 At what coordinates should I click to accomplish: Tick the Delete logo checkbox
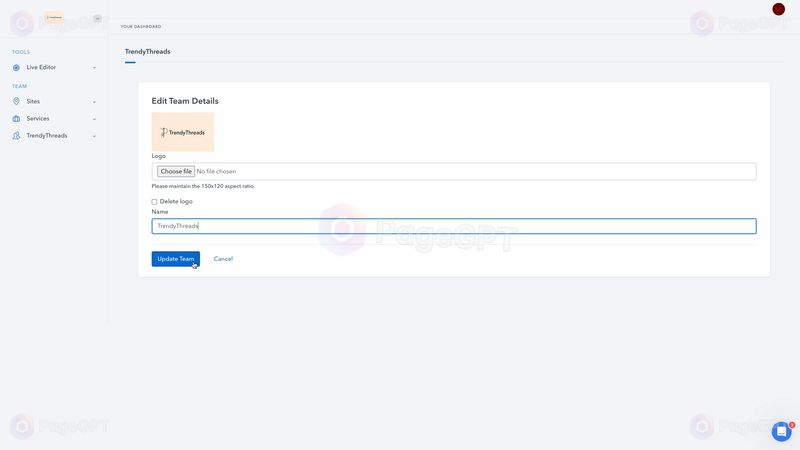click(x=154, y=202)
